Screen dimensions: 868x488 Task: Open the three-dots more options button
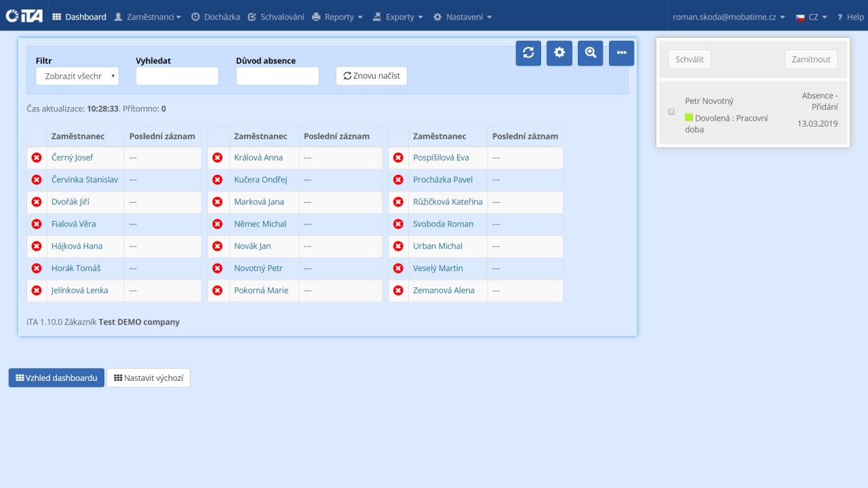click(621, 53)
